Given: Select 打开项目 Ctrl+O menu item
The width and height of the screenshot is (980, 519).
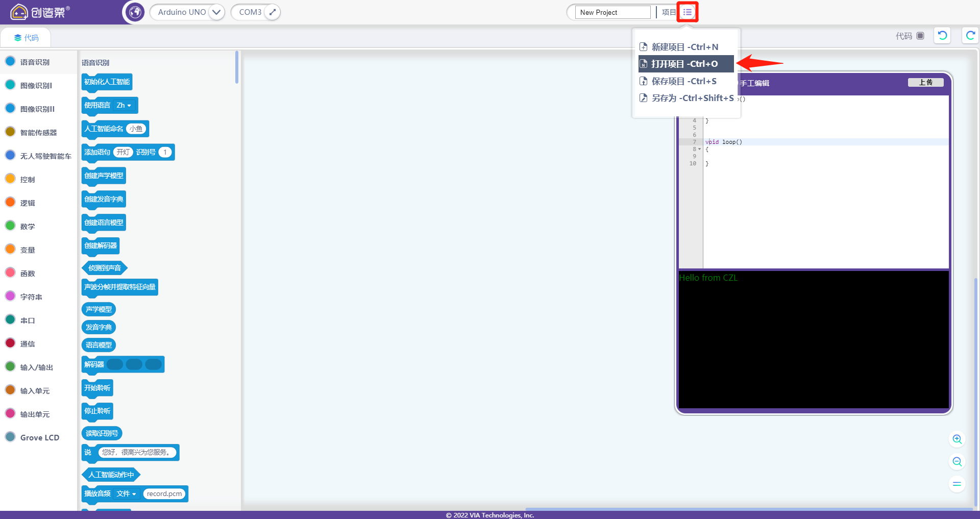Looking at the screenshot, I should [x=685, y=64].
